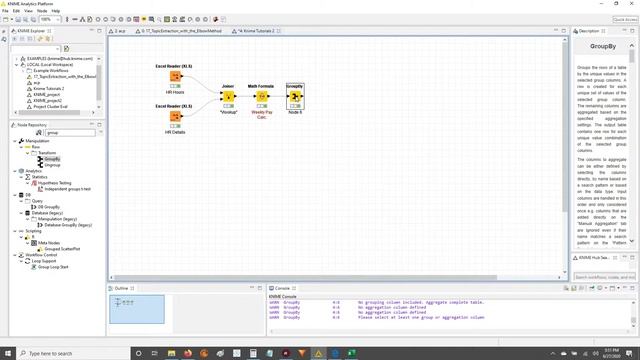The height and width of the screenshot is (360, 640).
Task: Open the Edit menu
Action: pyautogui.click(x=16, y=11)
